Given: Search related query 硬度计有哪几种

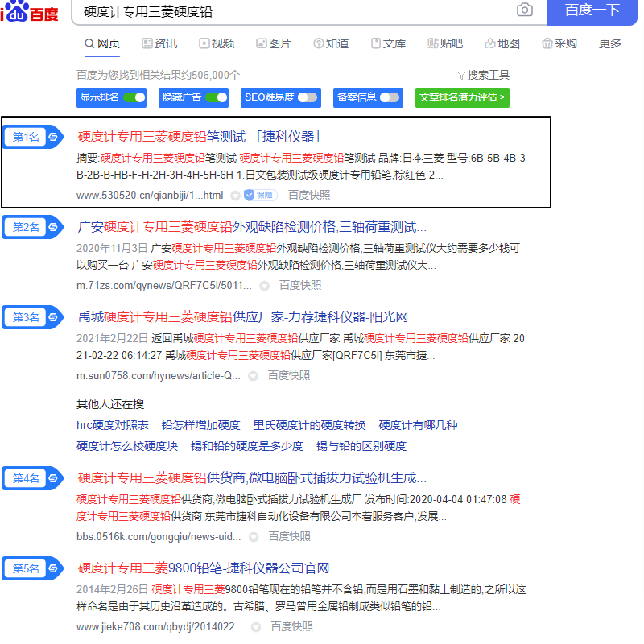Looking at the screenshot, I should tap(418, 426).
